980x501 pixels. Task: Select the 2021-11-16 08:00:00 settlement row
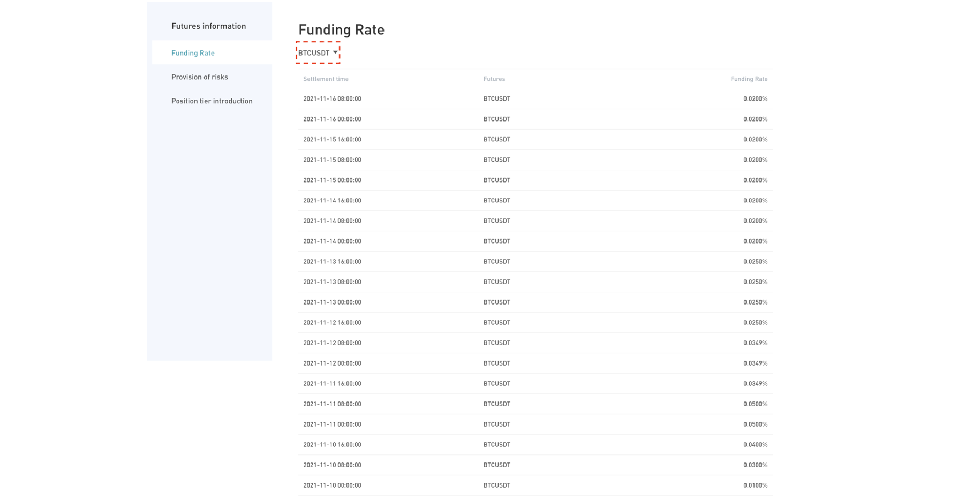[x=332, y=98]
